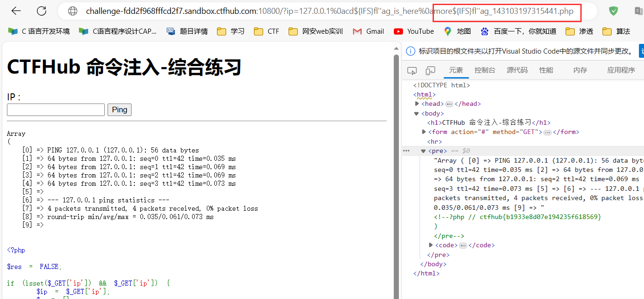Switch to the 控制台 DevTools tab
Screen dimensions: 644x299
(x=485, y=70)
